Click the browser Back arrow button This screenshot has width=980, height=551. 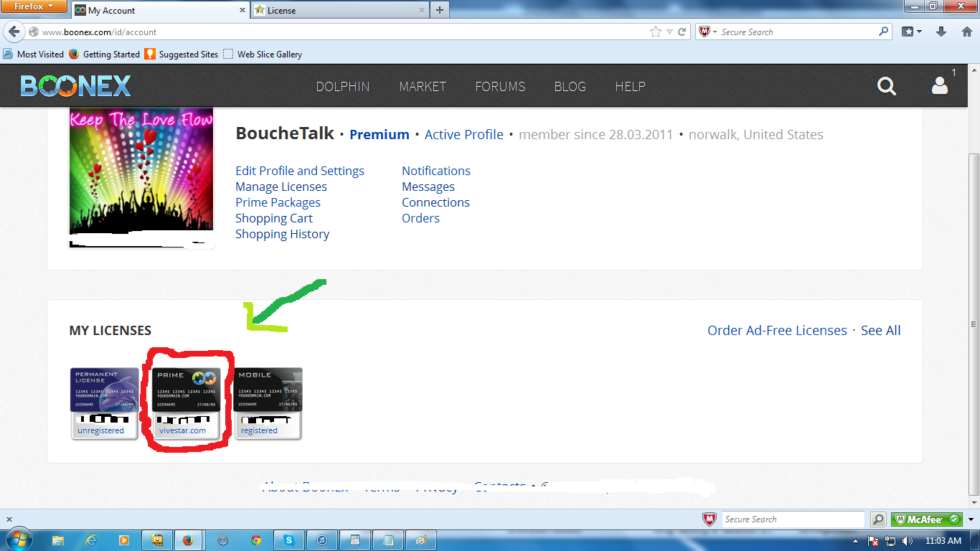14,32
